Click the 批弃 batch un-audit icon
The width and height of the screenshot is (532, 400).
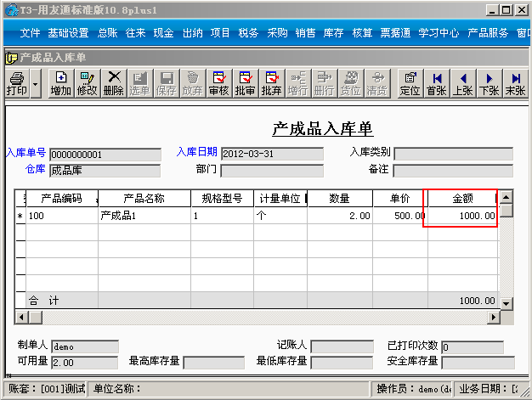click(x=272, y=83)
